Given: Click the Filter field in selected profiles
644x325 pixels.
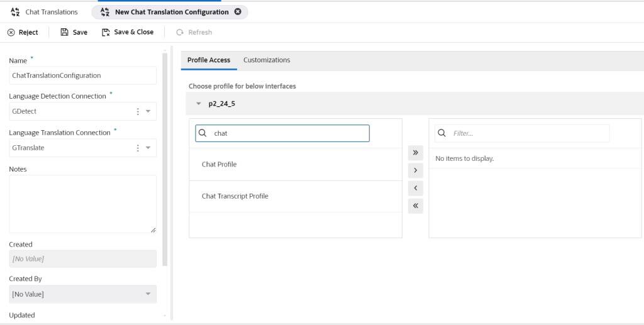Looking at the screenshot, I should click(528, 133).
